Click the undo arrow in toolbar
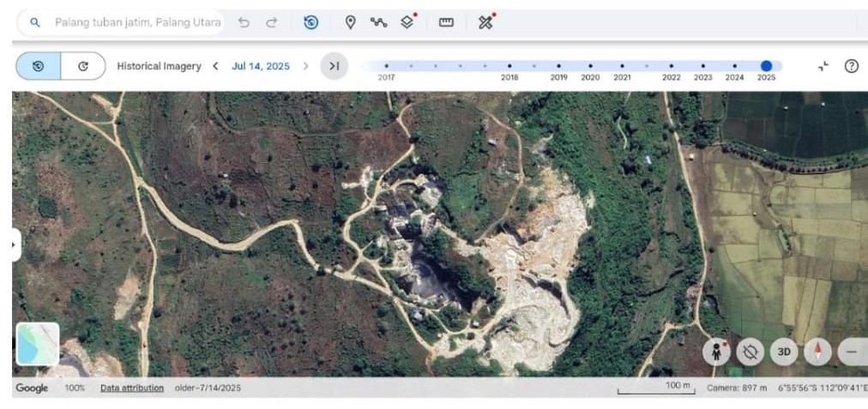The height and width of the screenshot is (409, 868). click(x=244, y=22)
